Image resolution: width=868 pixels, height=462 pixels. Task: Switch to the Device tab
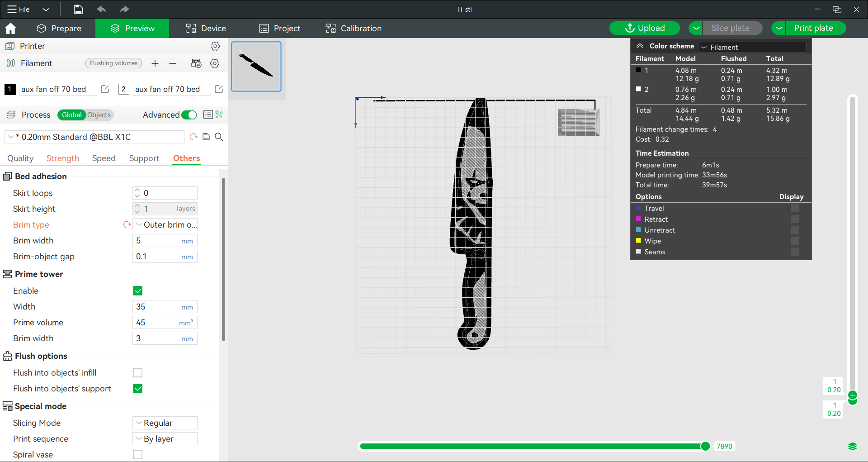tap(206, 29)
